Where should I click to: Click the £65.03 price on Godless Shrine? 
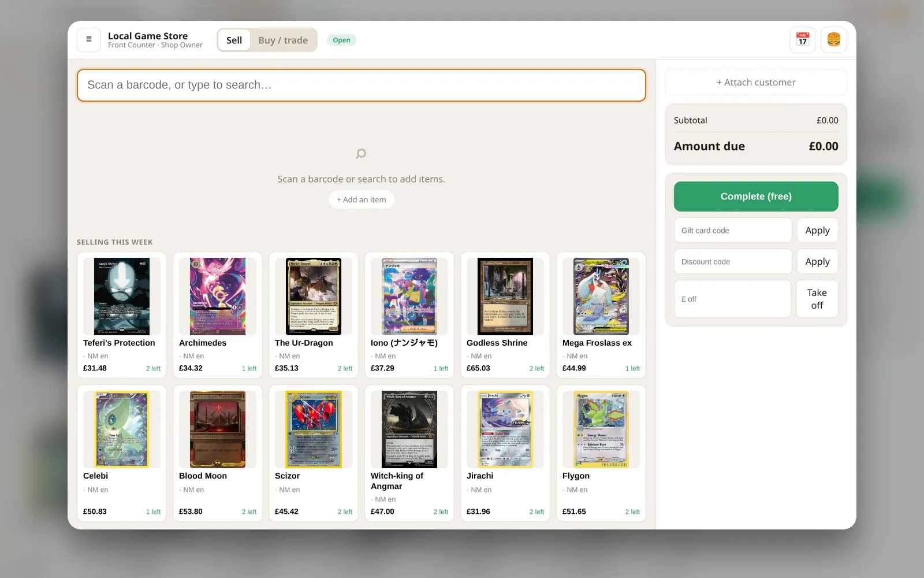click(x=478, y=368)
